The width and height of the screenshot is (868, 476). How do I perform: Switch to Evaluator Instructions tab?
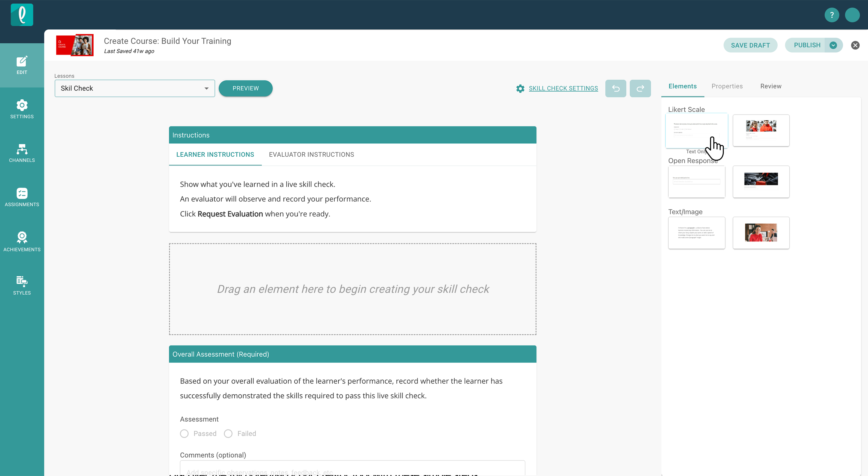311,154
